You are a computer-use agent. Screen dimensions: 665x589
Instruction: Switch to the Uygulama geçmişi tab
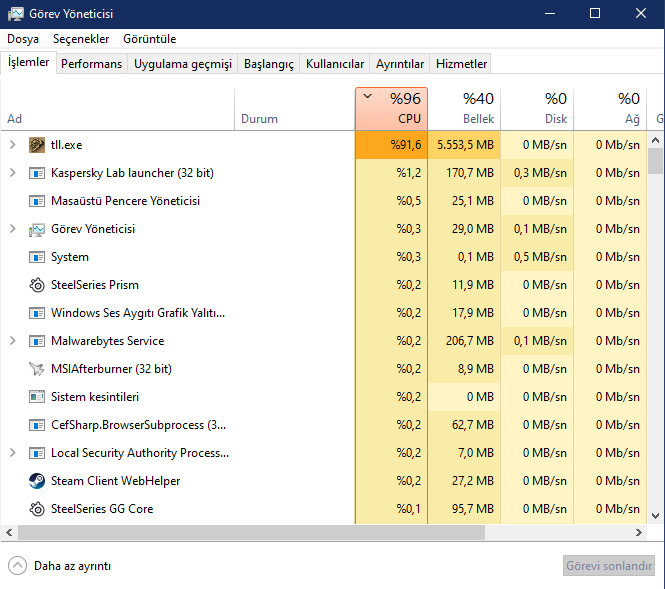pos(183,64)
